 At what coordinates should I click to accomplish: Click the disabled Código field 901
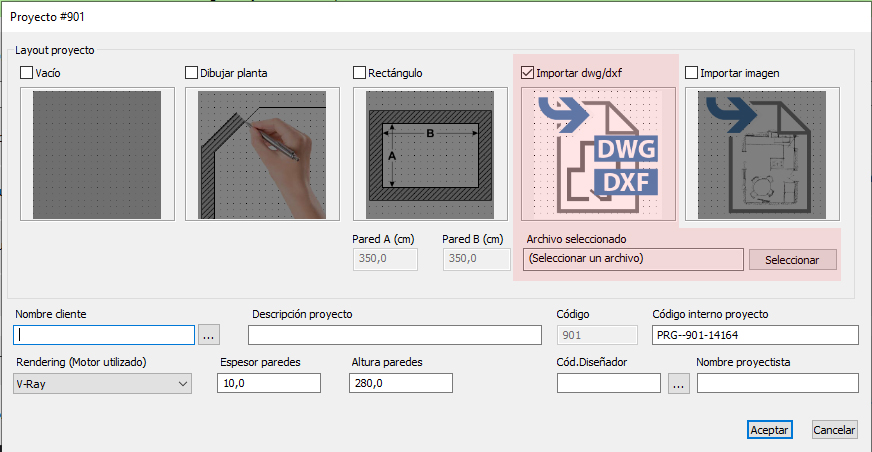[597, 335]
